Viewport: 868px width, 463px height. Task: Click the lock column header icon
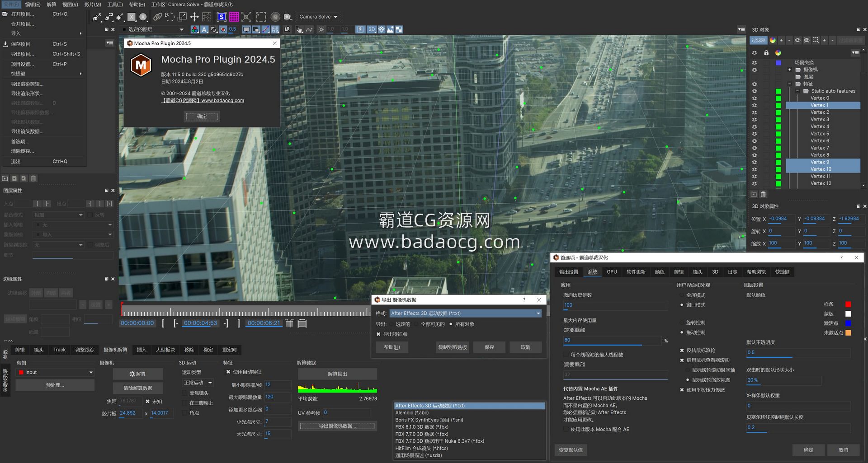[x=766, y=53]
